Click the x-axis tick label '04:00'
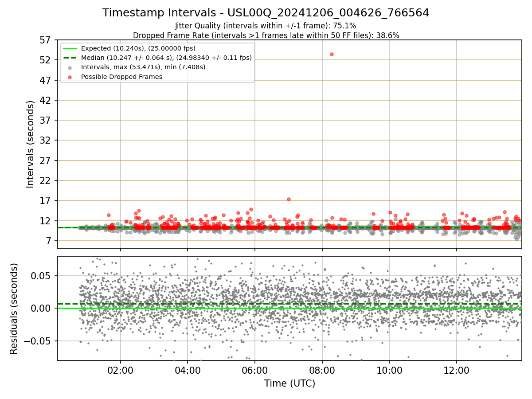Screen dimensions: 532x399 [x=188, y=371]
